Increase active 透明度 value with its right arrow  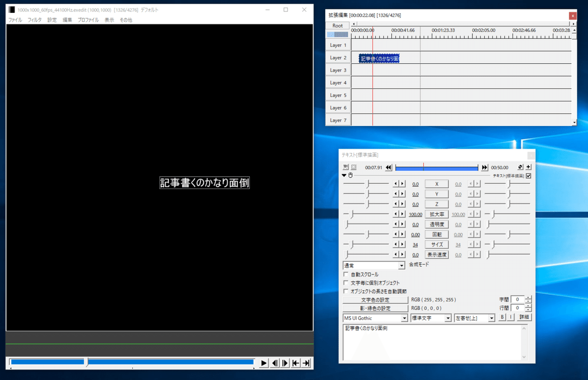[x=402, y=224]
